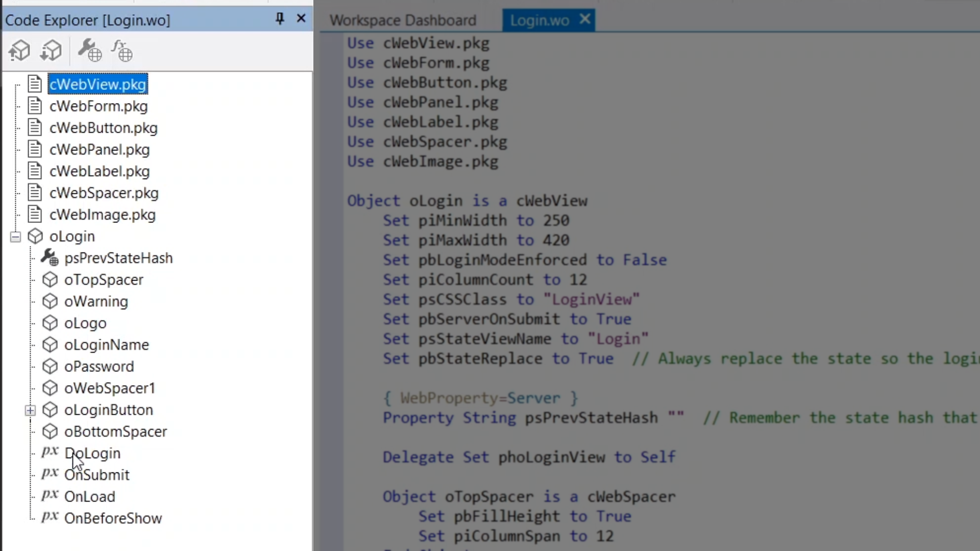This screenshot has height=551, width=980.
Task: Click the move object up toolbar icon
Action: pyautogui.click(x=19, y=51)
